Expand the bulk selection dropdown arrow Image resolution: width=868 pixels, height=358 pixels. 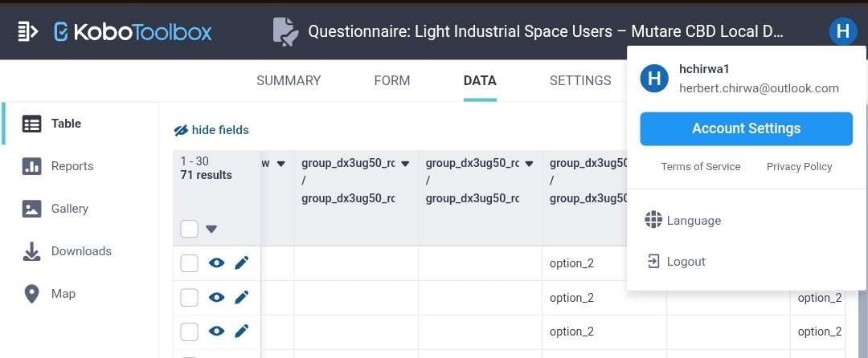pos(211,229)
